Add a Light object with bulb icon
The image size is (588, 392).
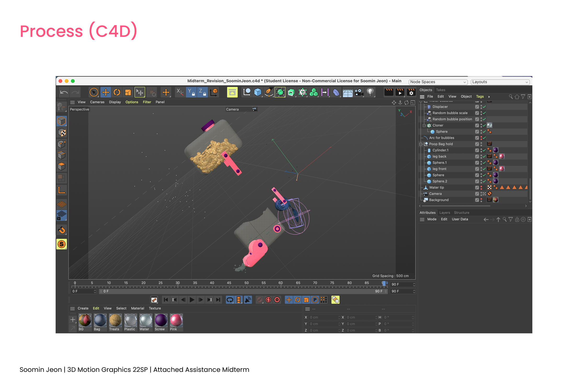tap(370, 92)
